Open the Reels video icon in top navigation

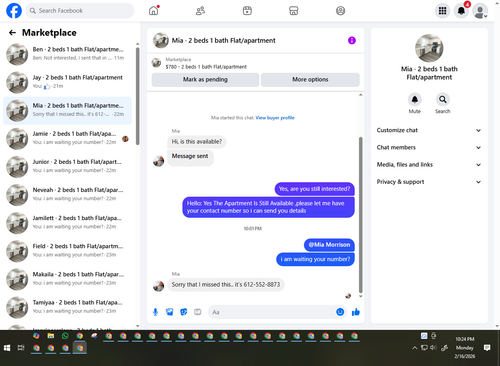pos(247,11)
